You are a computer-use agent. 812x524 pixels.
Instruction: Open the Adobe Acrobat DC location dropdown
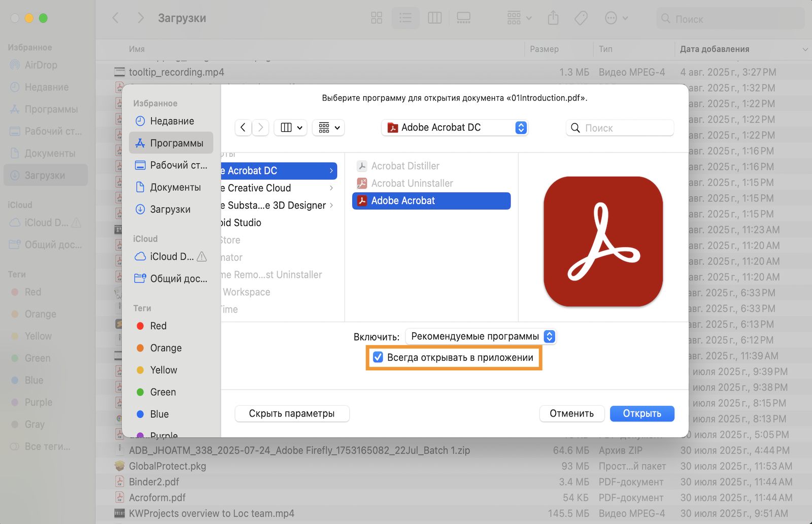click(x=455, y=127)
